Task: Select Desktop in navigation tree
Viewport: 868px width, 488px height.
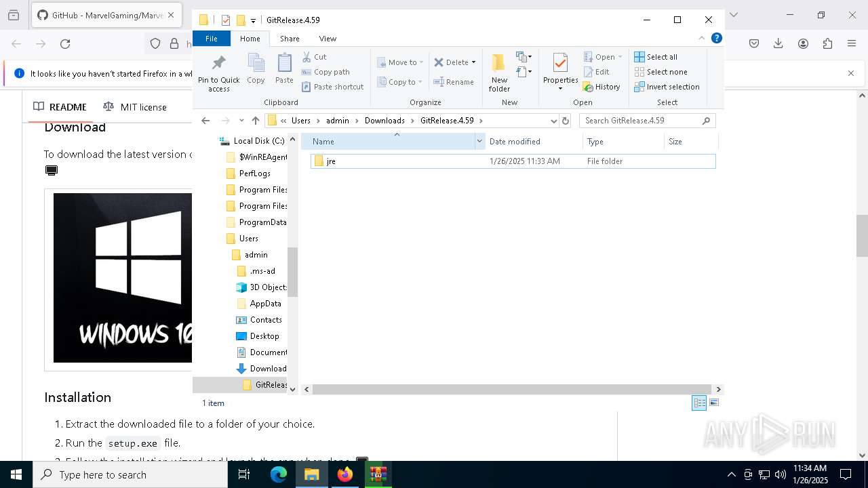Action: pyautogui.click(x=258, y=336)
